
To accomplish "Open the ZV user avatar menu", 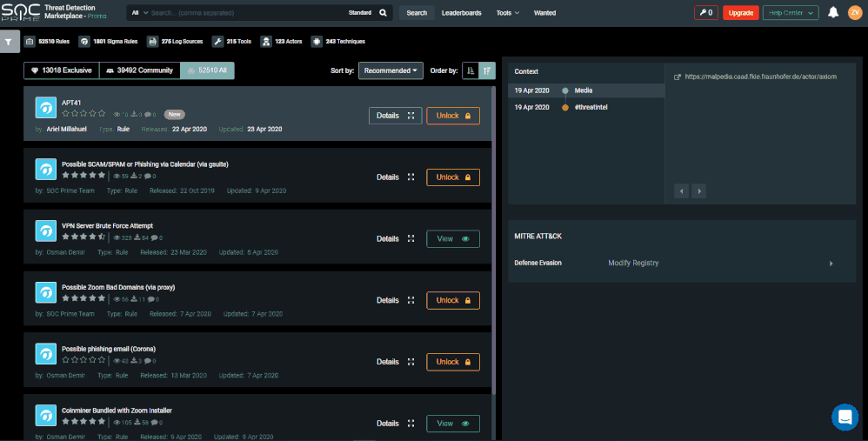I will click(x=855, y=12).
